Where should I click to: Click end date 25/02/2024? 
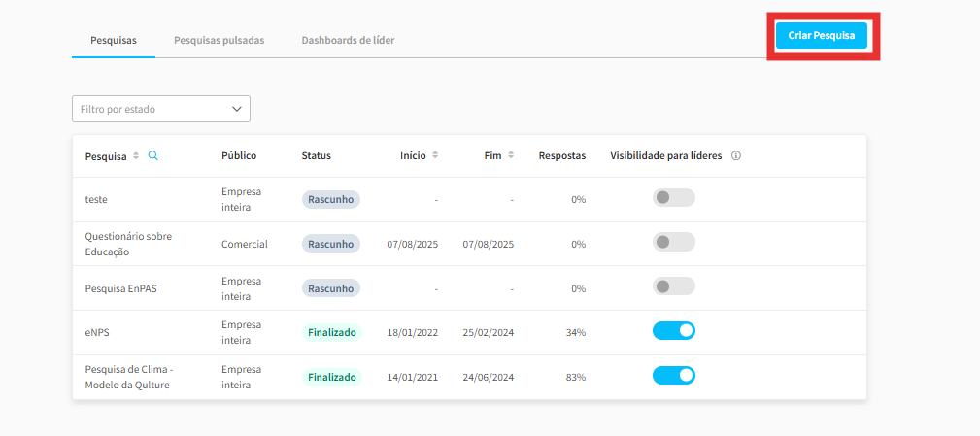489,333
